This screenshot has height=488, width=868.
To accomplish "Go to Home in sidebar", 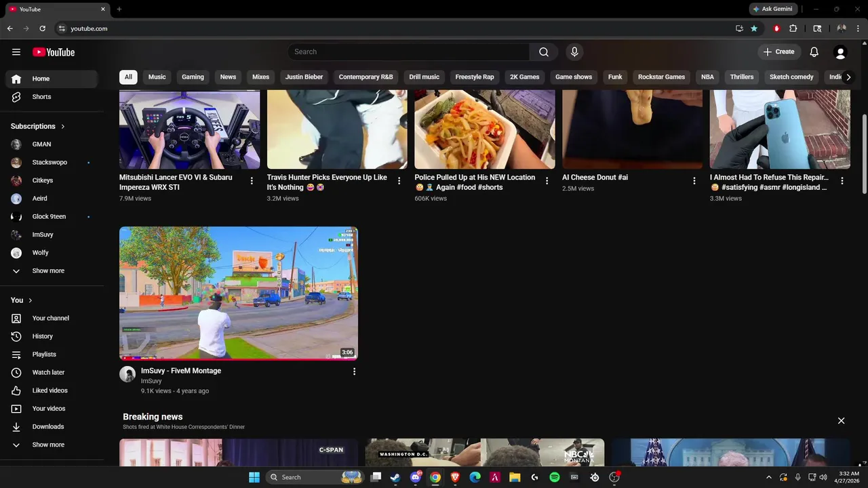I will click(52, 79).
